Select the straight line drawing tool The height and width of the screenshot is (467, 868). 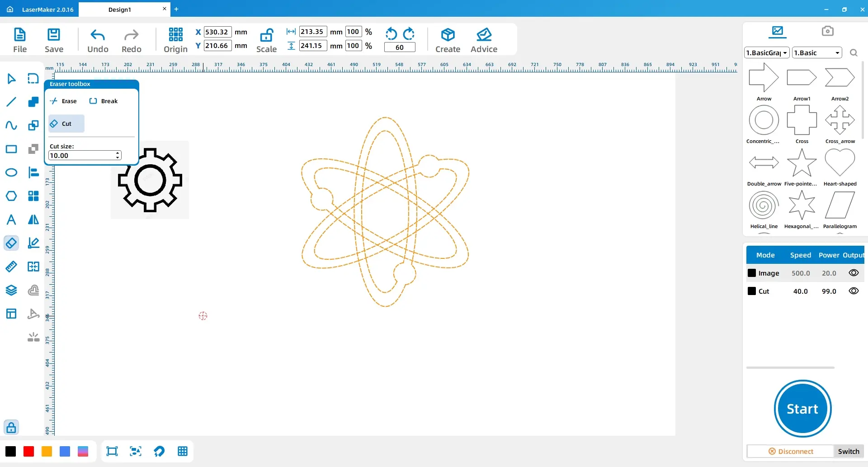pyautogui.click(x=11, y=102)
